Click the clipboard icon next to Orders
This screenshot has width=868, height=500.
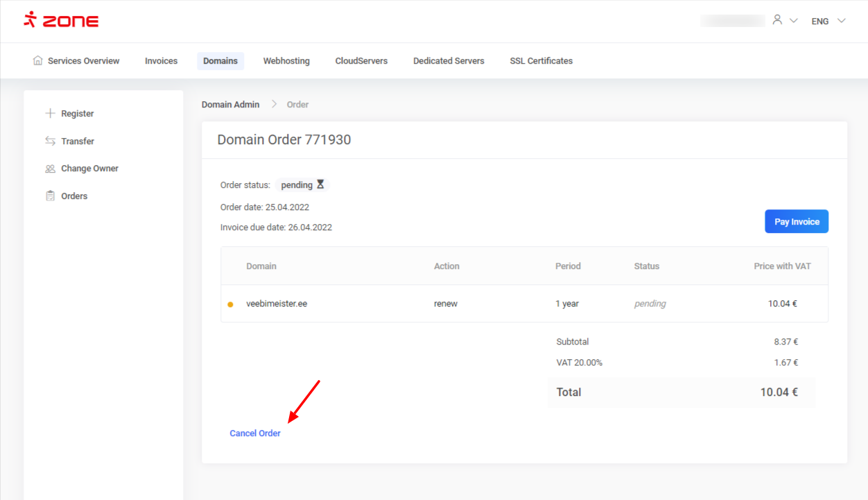(x=50, y=196)
